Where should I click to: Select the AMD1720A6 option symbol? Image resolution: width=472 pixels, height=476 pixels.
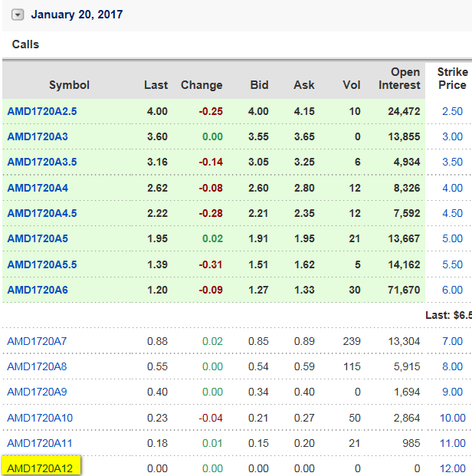[38, 290]
